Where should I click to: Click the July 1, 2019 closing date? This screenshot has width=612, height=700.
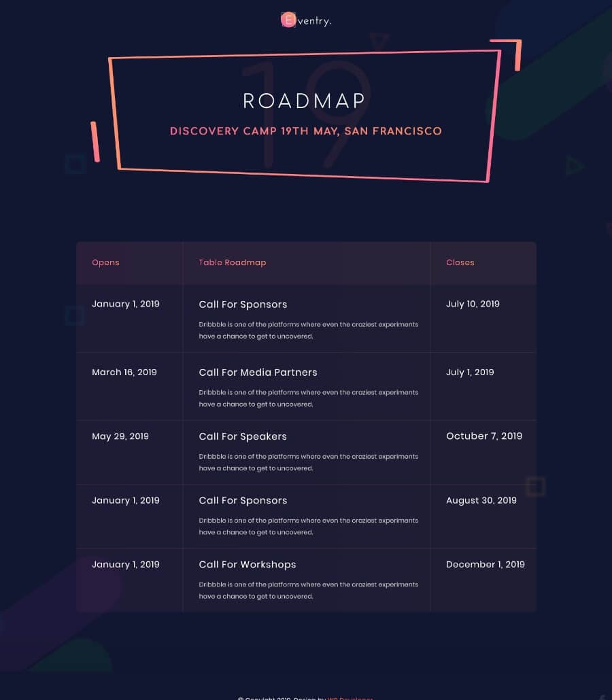click(470, 372)
